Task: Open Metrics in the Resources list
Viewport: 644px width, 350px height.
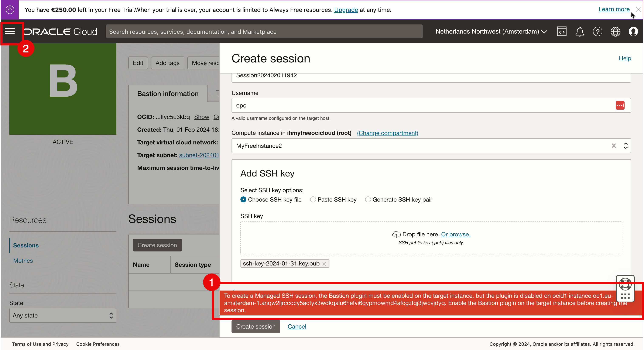Action: pos(23,261)
